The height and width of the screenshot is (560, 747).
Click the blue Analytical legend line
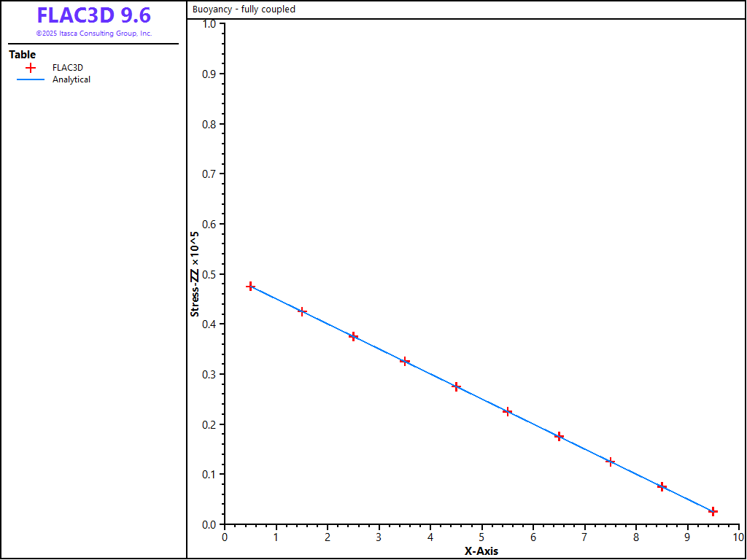pos(31,80)
